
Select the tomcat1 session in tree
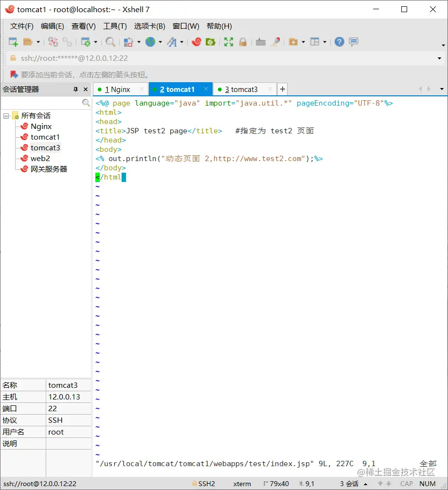coord(45,137)
